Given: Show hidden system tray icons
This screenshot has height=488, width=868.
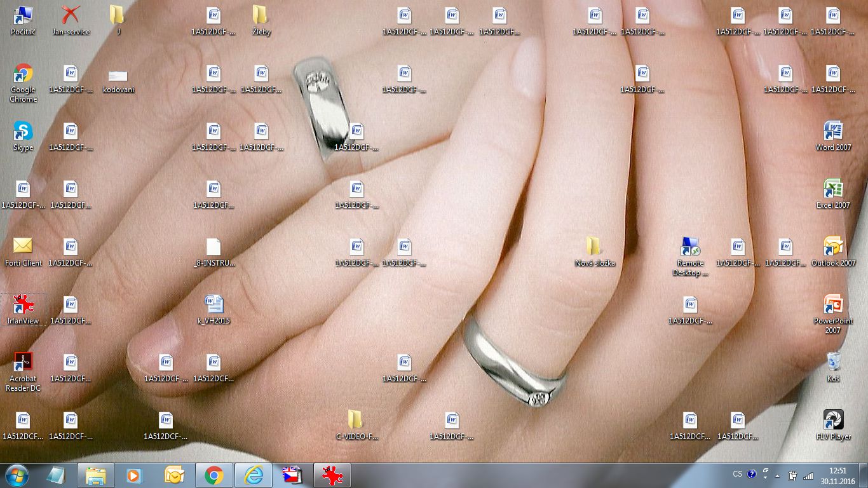Looking at the screenshot, I should pos(777,475).
